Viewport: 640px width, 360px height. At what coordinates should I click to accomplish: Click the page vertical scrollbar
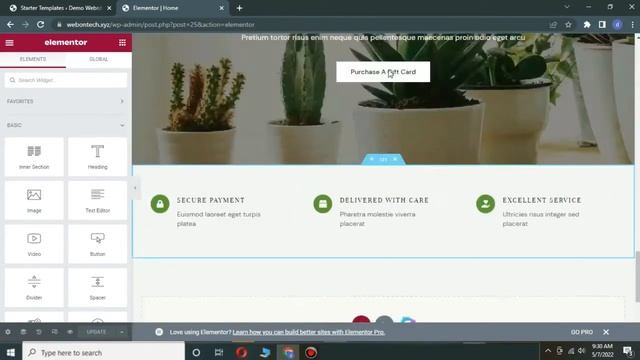click(x=638, y=277)
